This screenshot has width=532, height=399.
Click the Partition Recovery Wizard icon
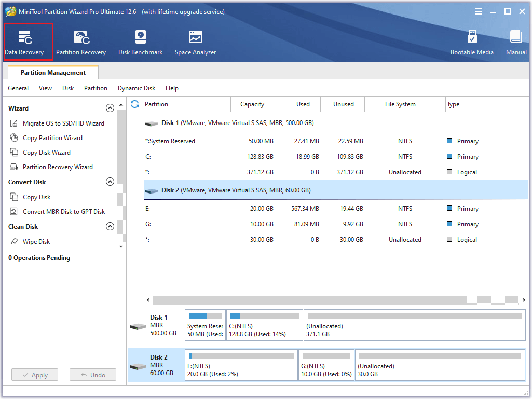click(x=14, y=167)
